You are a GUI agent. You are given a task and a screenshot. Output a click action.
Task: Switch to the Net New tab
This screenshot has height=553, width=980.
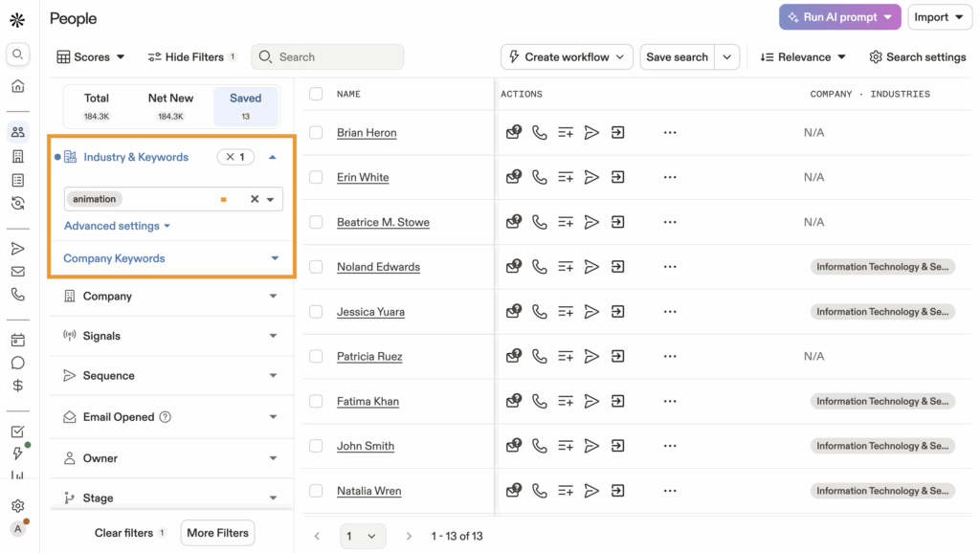170,105
